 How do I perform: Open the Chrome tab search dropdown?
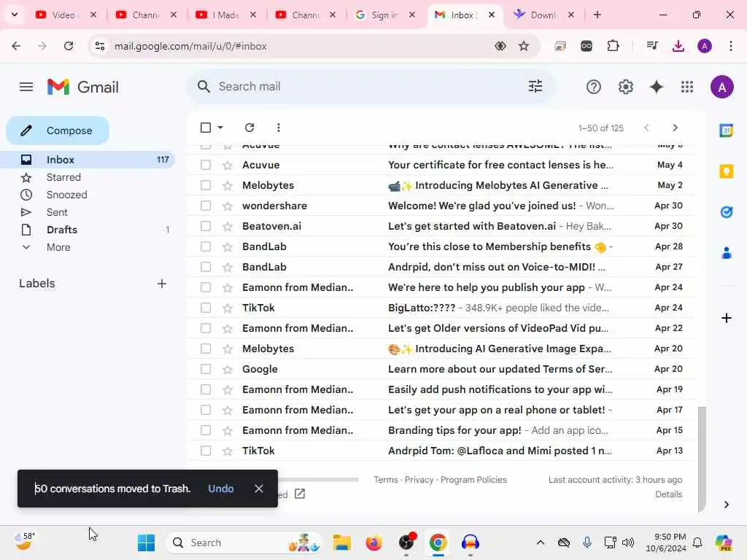(x=15, y=15)
